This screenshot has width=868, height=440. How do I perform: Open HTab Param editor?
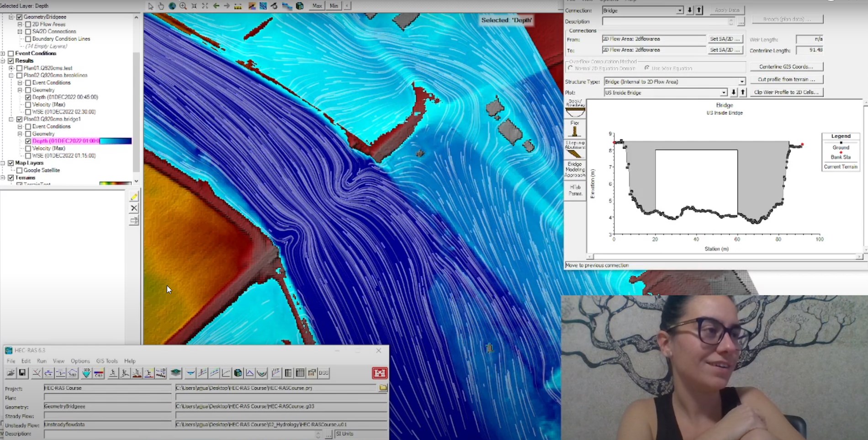point(575,190)
